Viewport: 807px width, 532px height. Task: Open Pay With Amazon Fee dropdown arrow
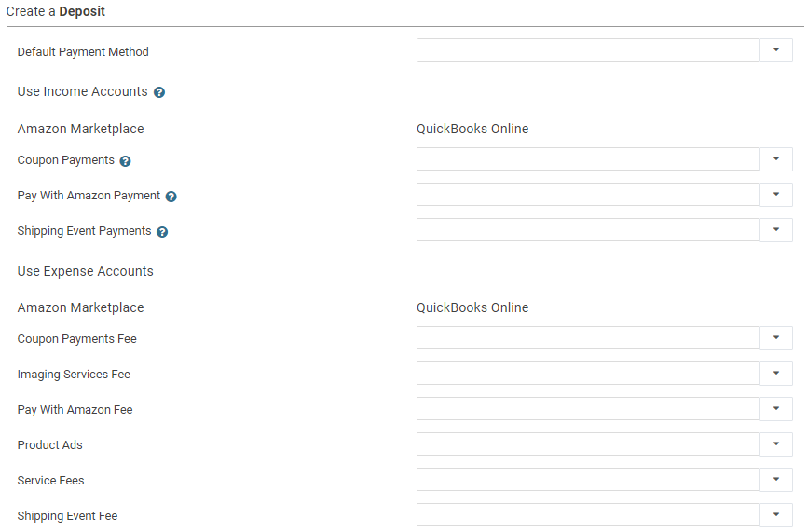[x=776, y=409]
